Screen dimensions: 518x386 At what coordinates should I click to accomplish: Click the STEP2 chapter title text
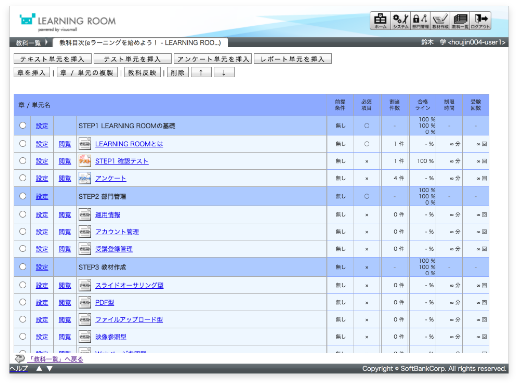click(x=102, y=196)
